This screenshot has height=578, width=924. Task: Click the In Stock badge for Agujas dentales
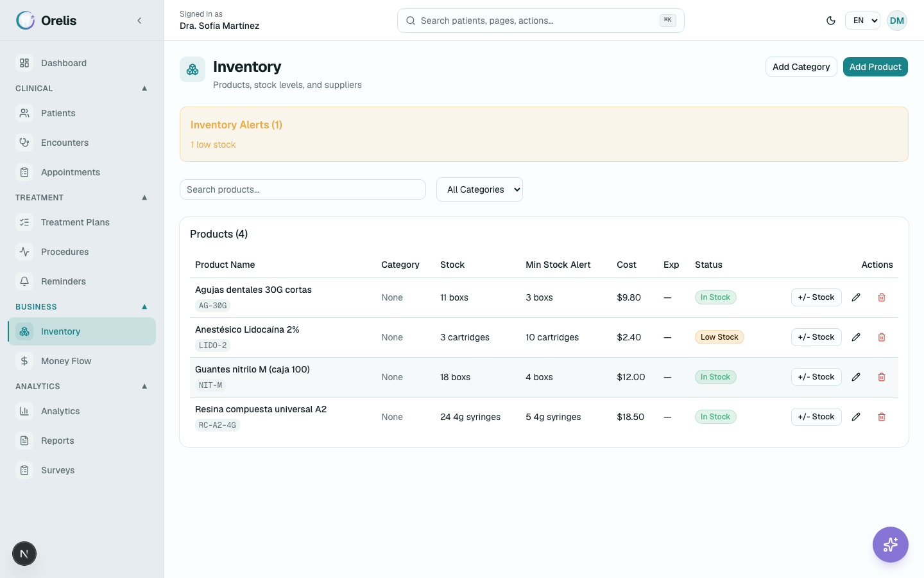point(715,297)
